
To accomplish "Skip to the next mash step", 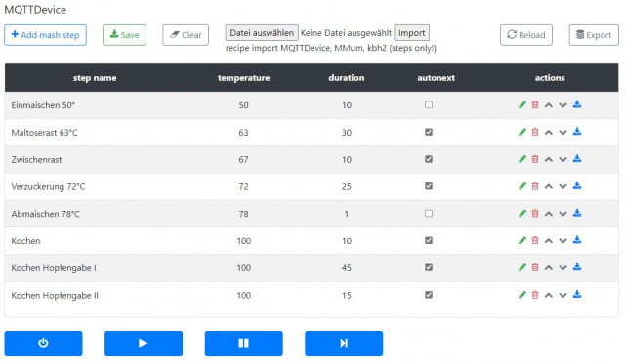I will 344,344.
